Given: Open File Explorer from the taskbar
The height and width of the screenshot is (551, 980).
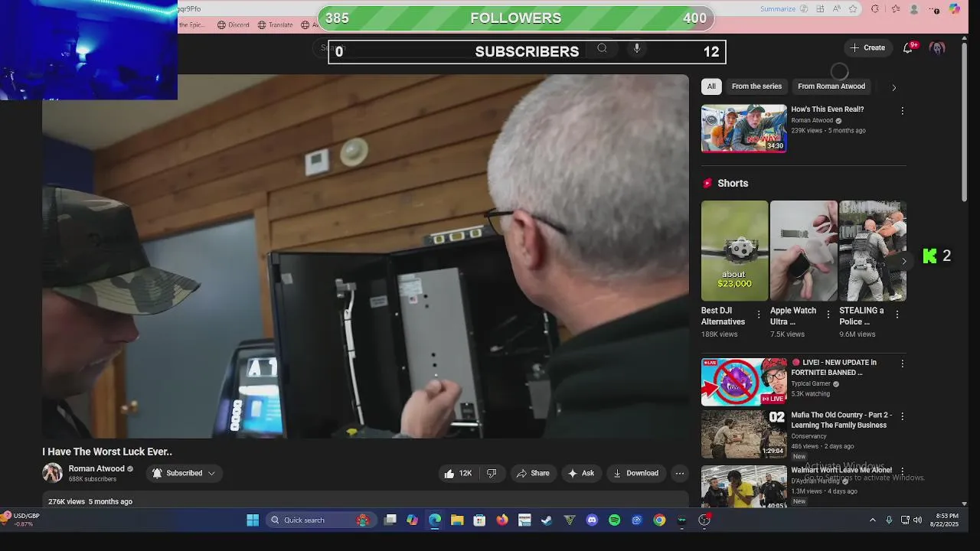Looking at the screenshot, I should [x=457, y=520].
